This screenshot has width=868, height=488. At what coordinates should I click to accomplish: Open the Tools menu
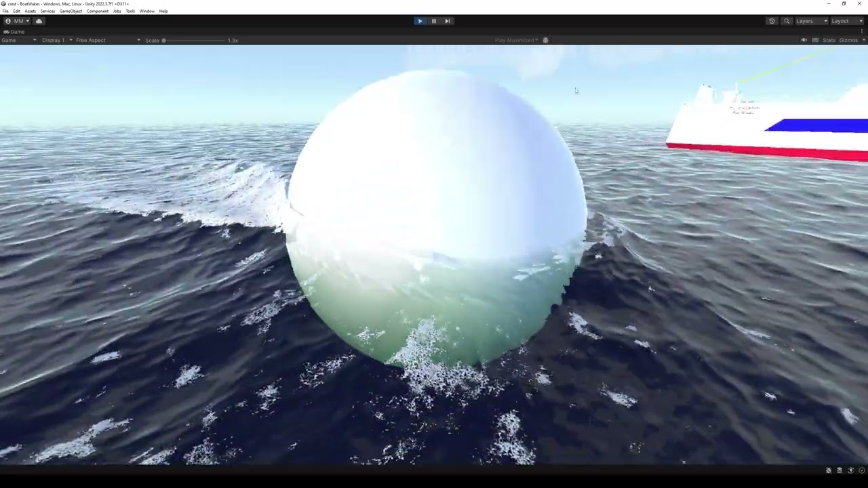coord(130,11)
